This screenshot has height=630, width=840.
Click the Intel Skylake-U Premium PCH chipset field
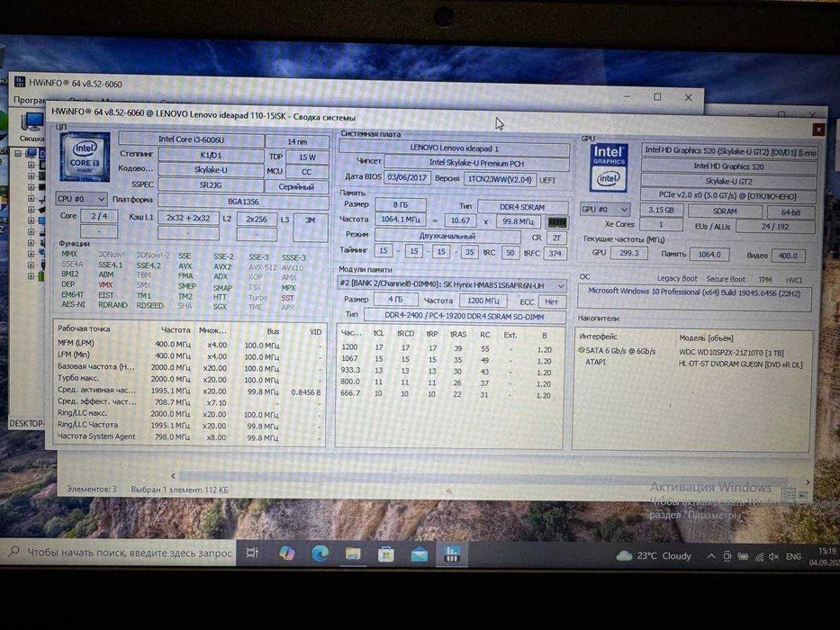[477, 162]
